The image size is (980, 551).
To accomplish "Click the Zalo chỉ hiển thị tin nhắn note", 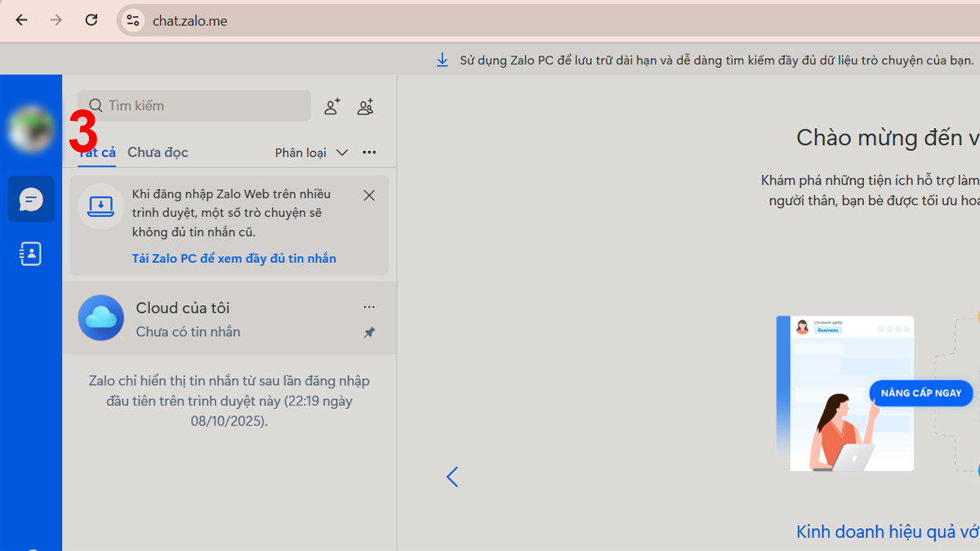I will [229, 401].
